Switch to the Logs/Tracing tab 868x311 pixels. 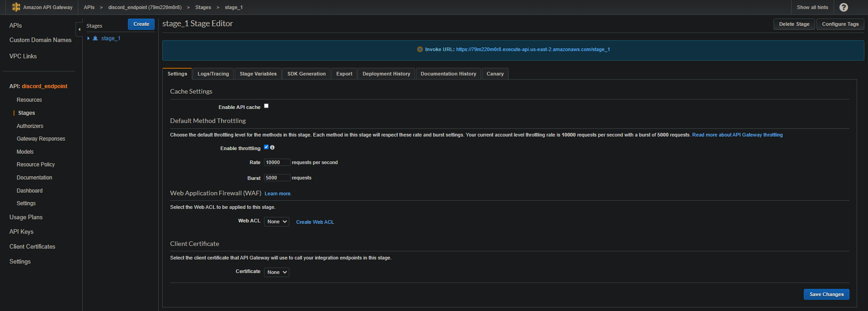coord(213,74)
